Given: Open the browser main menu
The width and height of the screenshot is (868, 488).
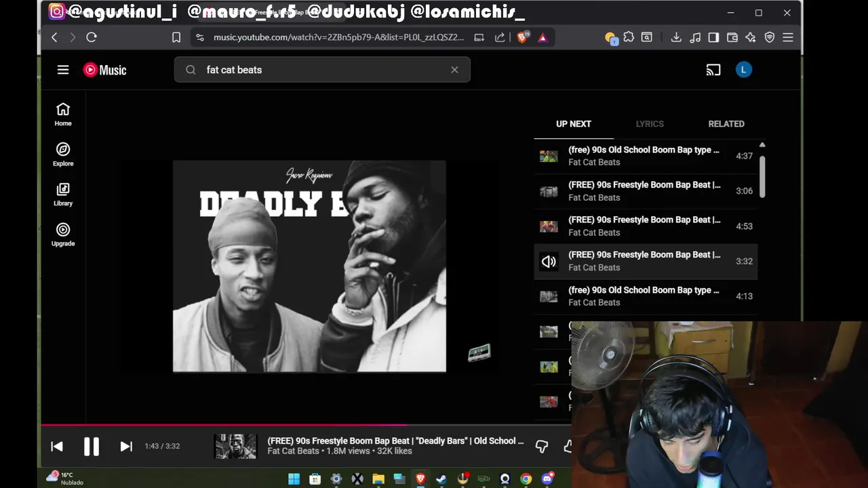Looking at the screenshot, I should coord(788,37).
